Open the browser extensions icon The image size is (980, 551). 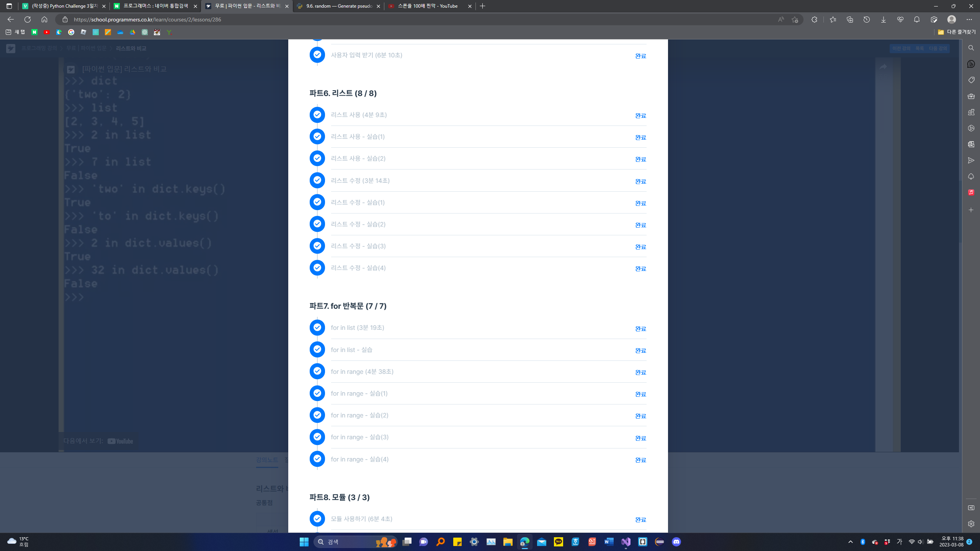click(x=814, y=20)
